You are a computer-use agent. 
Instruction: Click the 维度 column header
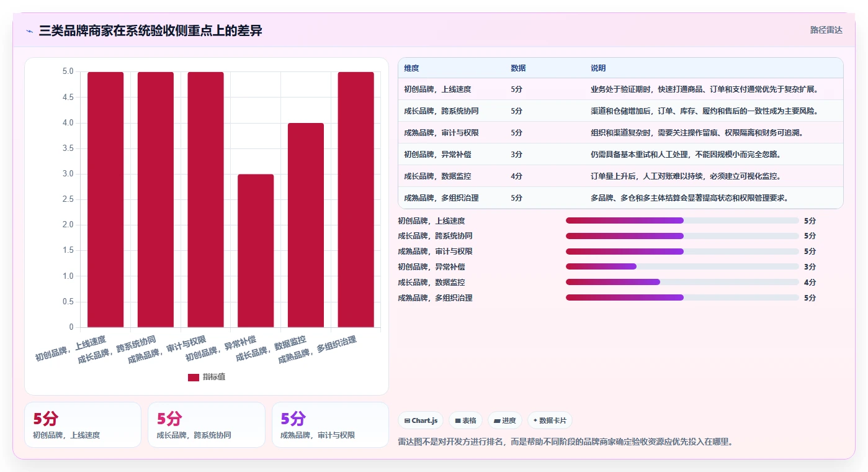(x=411, y=68)
